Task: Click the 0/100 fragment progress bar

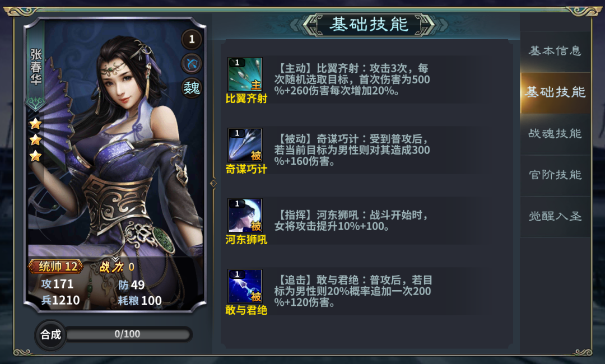Action: (128, 334)
